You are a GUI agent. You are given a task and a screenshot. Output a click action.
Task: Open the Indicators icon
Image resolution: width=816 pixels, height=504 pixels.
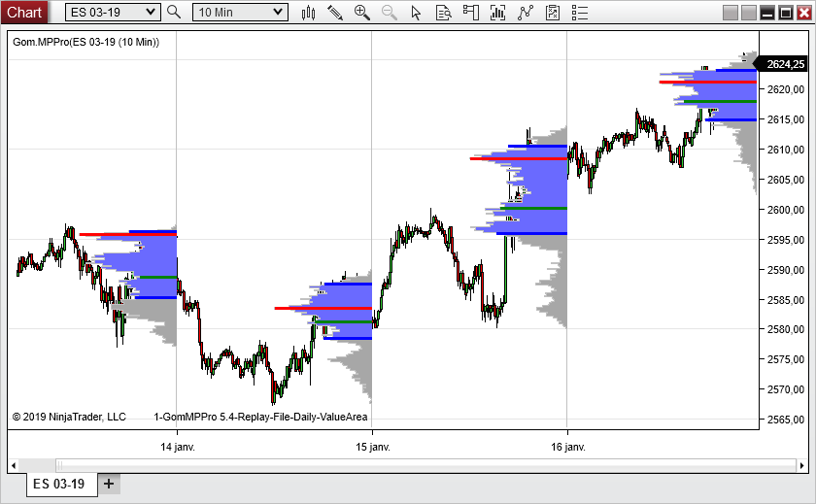[x=498, y=13]
